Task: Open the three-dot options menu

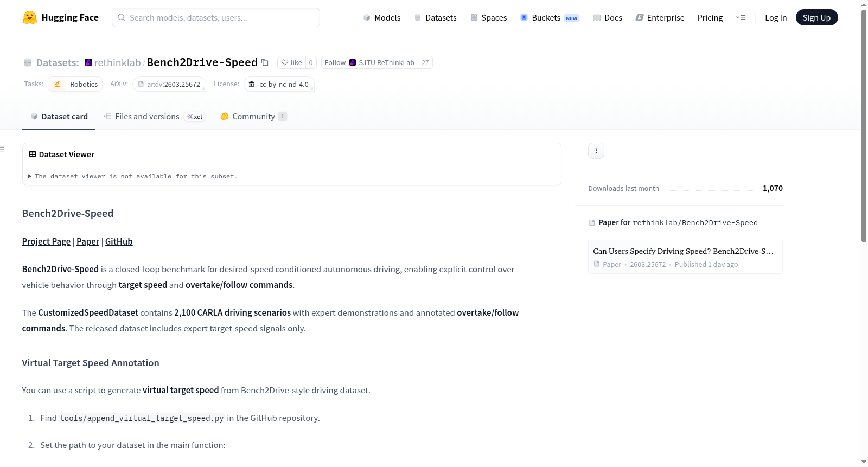Action: point(596,151)
